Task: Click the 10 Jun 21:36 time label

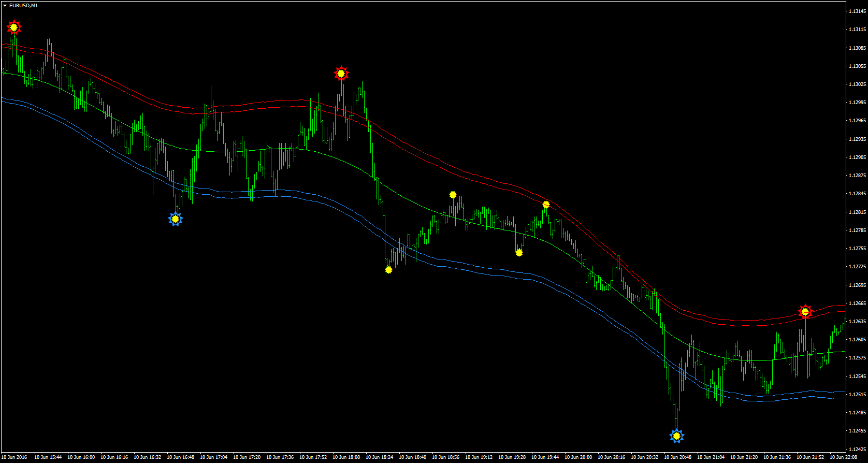Action: coord(777,457)
